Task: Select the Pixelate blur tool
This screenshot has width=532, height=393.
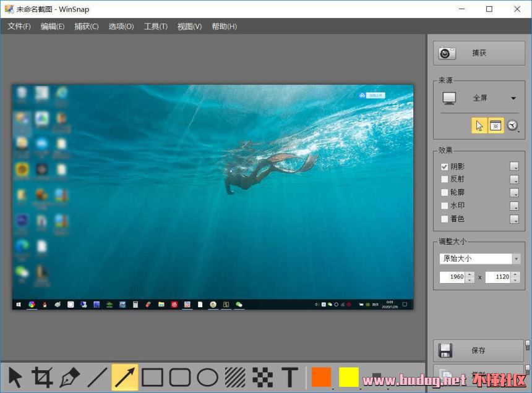Action: pos(263,377)
